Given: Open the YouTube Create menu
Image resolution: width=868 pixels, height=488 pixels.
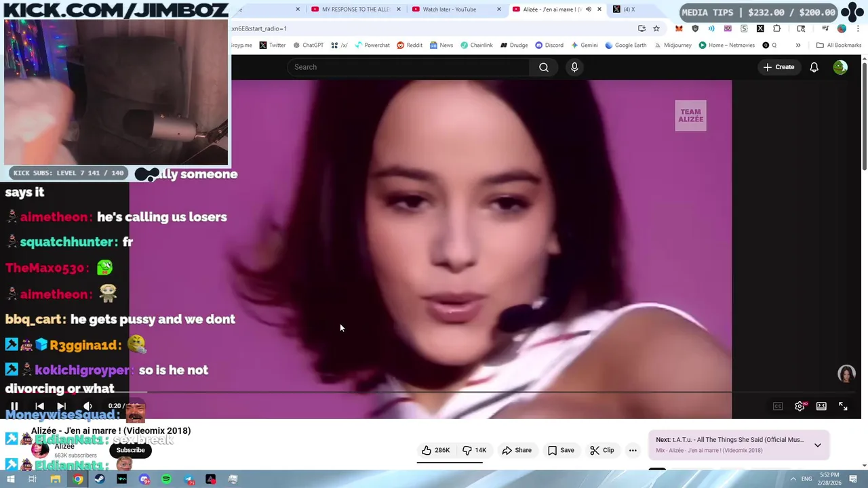Looking at the screenshot, I should point(778,67).
